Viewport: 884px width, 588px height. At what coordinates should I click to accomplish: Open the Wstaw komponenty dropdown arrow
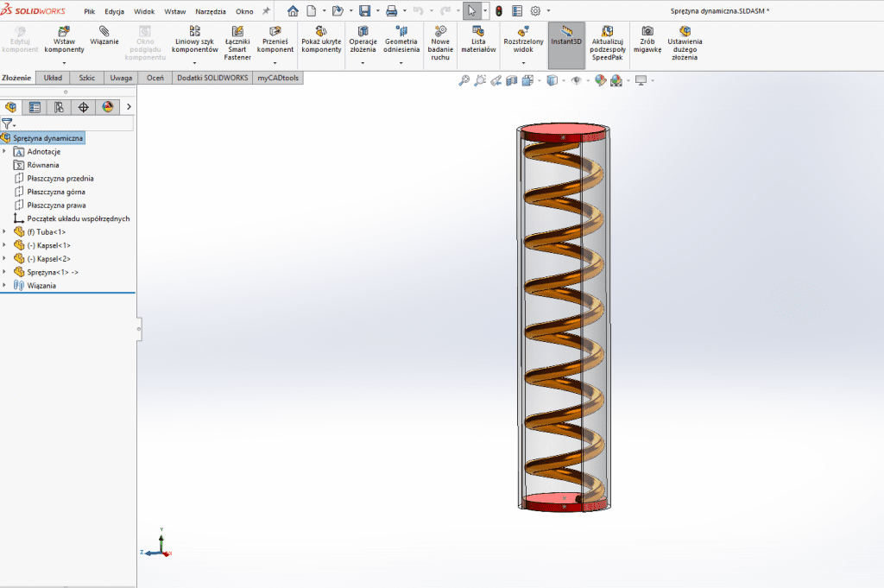tap(63, 62)
